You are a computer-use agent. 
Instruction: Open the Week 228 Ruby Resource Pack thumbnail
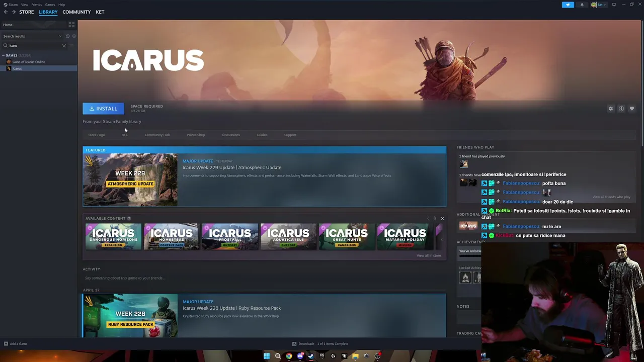tap(130, 316)
